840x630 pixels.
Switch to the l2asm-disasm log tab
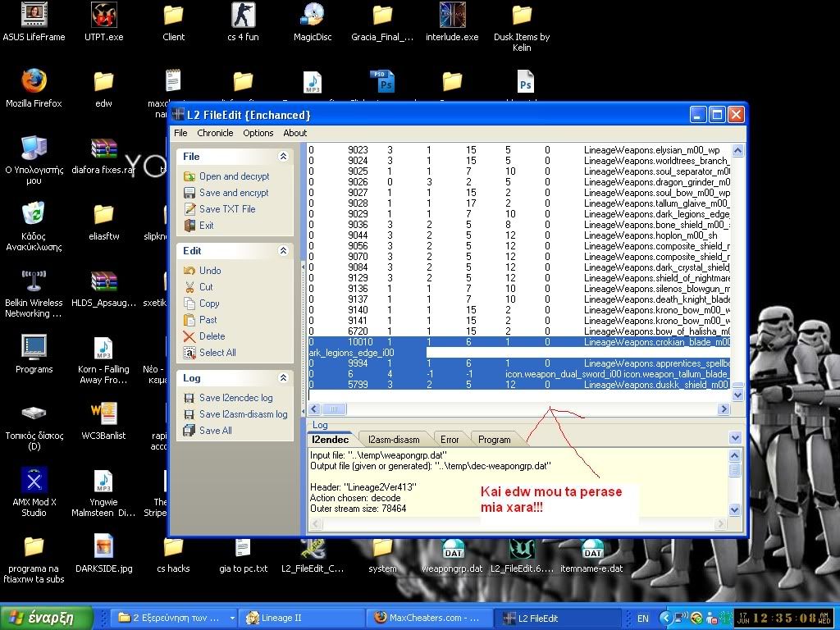tap(394, 440)
